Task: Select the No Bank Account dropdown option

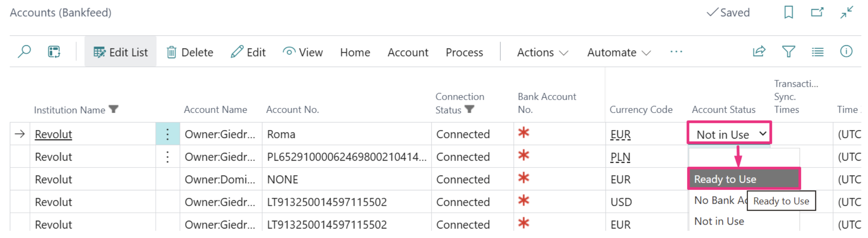Action: [720, 200]
